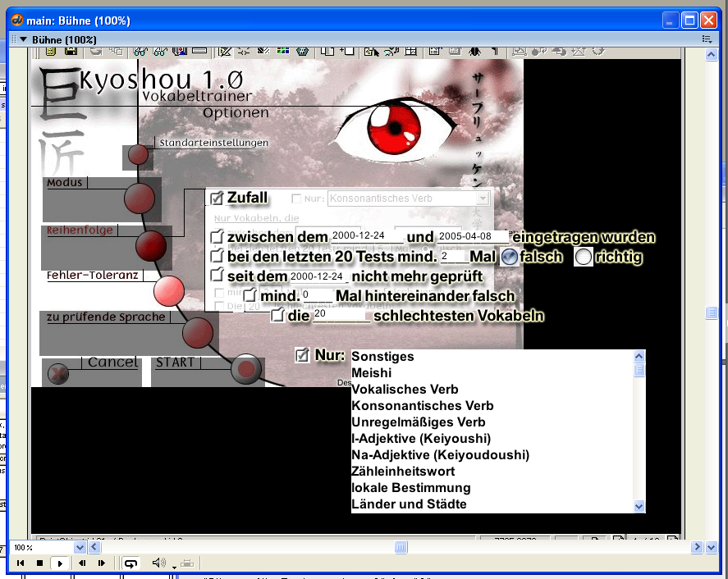
Task: Click the START button
Action: (176, 362)
